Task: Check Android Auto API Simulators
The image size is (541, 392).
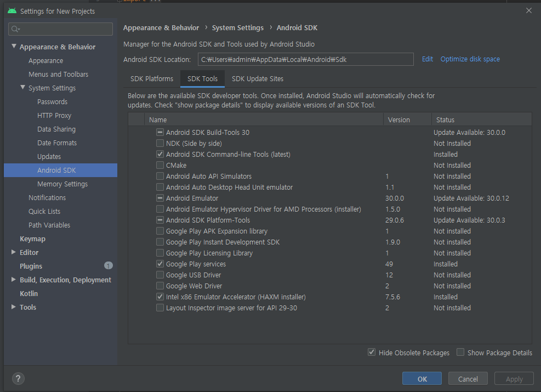Action: tap(160, 176)
